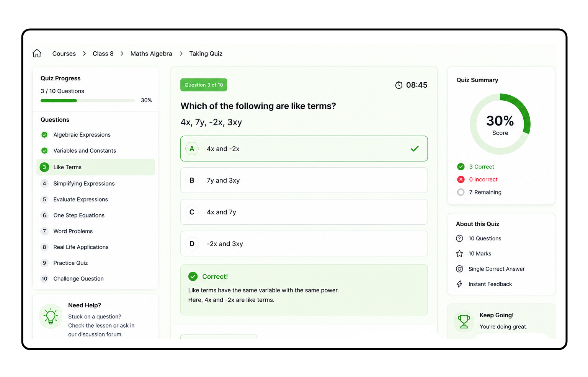
Task: Click the star icon beside 10 Marks
Action: 459,253
